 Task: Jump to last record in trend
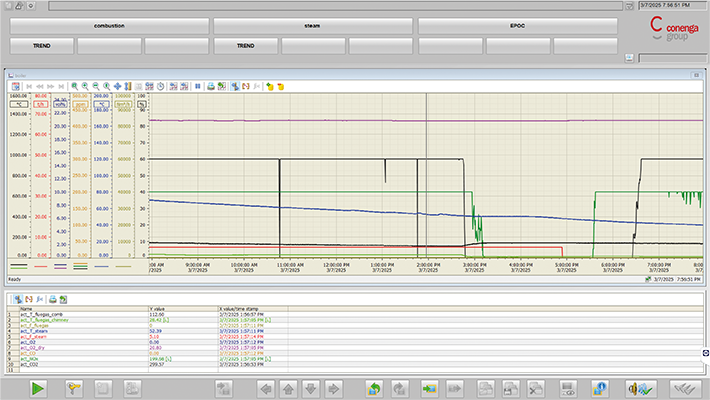tap(61, 86)
